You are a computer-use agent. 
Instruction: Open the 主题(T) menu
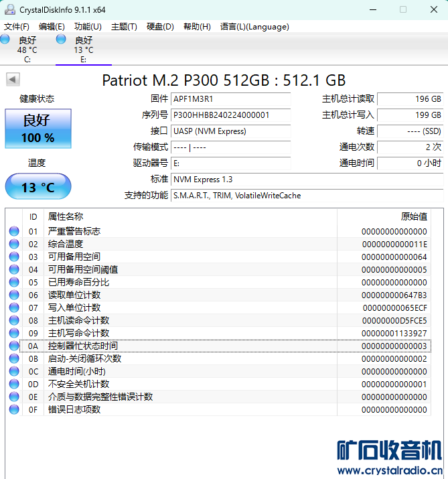click(x=124, y=27)
